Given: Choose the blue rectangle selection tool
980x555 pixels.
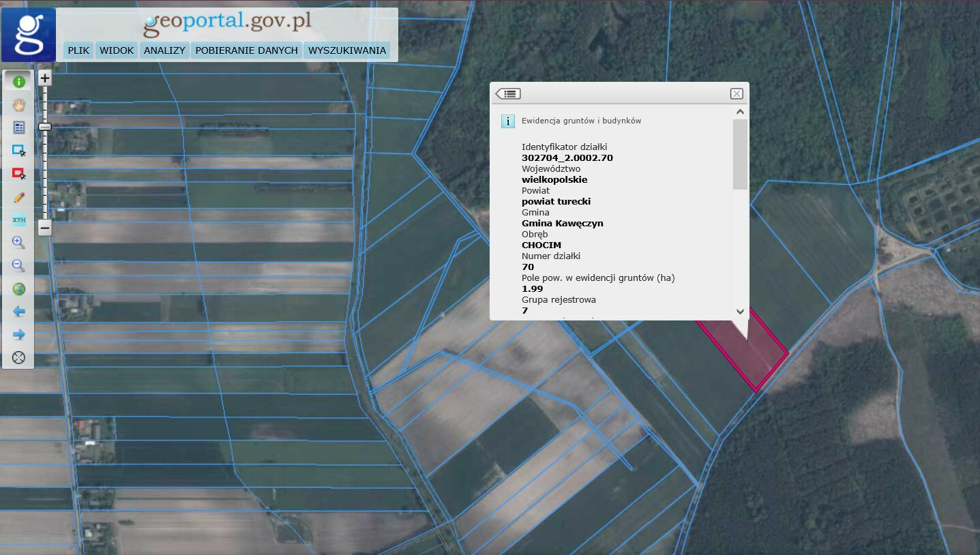Looking at the screenshot, I should tap(18, 151).
